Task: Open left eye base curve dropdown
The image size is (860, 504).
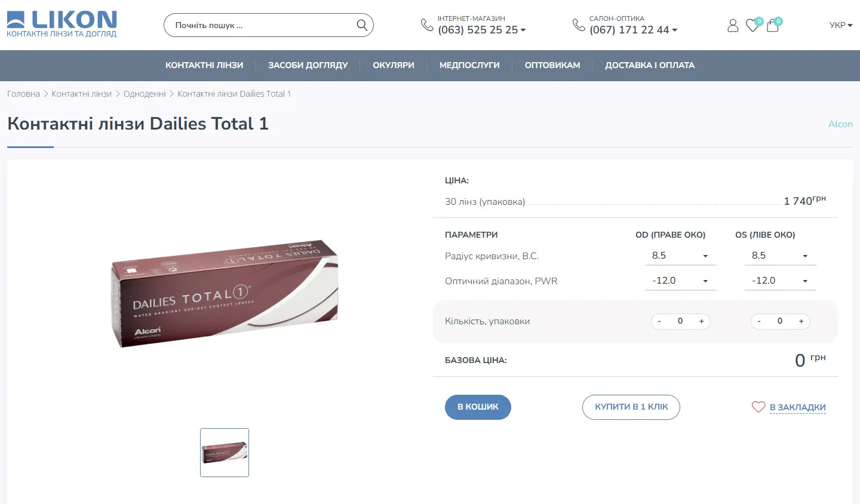Action: [780, 256]
